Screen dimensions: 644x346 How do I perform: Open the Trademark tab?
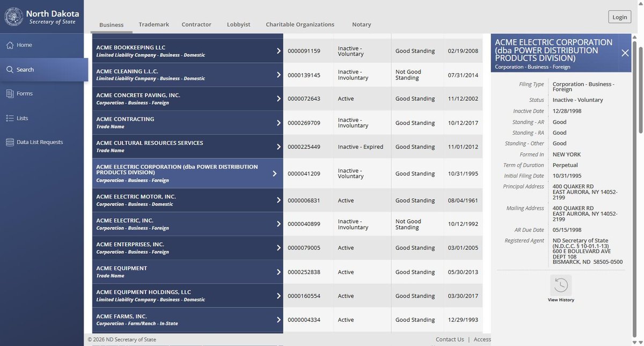pyautogui.click(x=153, y=25)
